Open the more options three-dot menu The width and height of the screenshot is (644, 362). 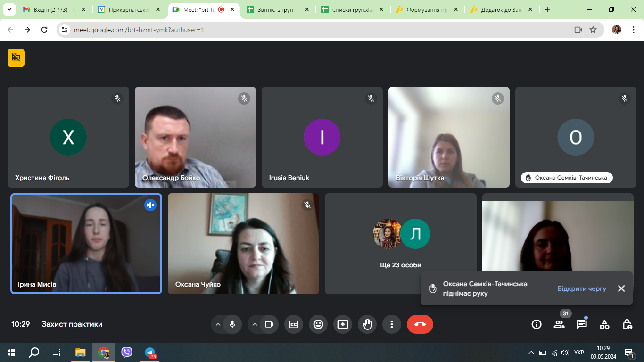point(391,324)
